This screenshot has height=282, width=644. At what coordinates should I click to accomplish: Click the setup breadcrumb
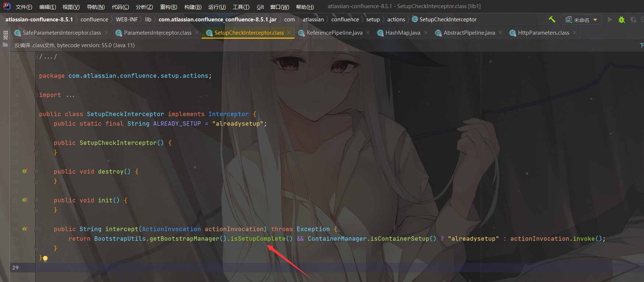click(x=373, y=20)
